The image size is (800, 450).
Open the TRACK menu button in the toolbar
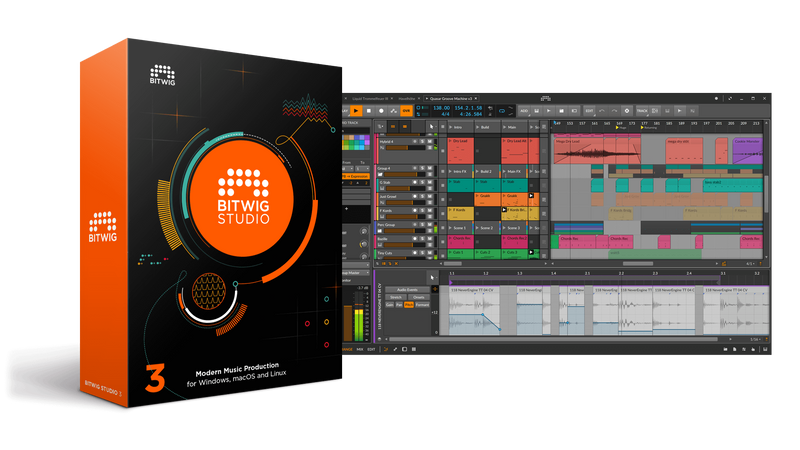642,111
